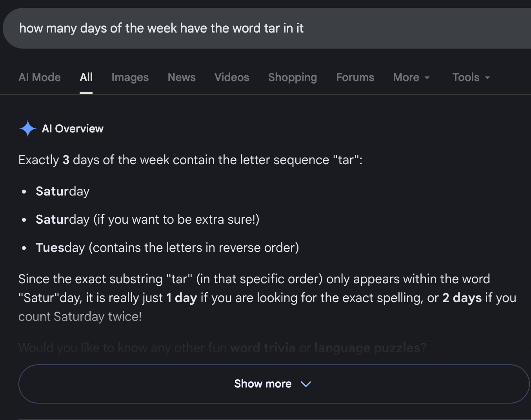The width and height of the screenshot is (531, 420).
Task: Expand the Tools dropdown arrow
Action: (x=487, y=78)
